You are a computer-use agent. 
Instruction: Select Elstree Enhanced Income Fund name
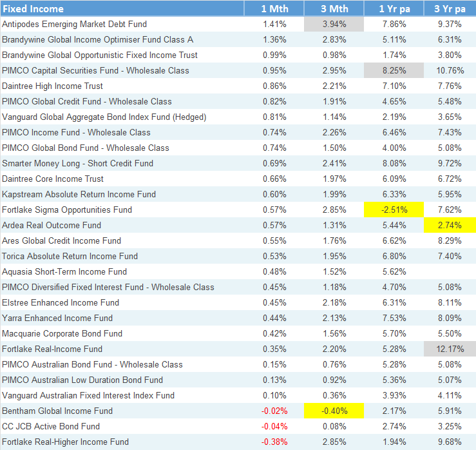pyautogui.click(x=61, y=302)
